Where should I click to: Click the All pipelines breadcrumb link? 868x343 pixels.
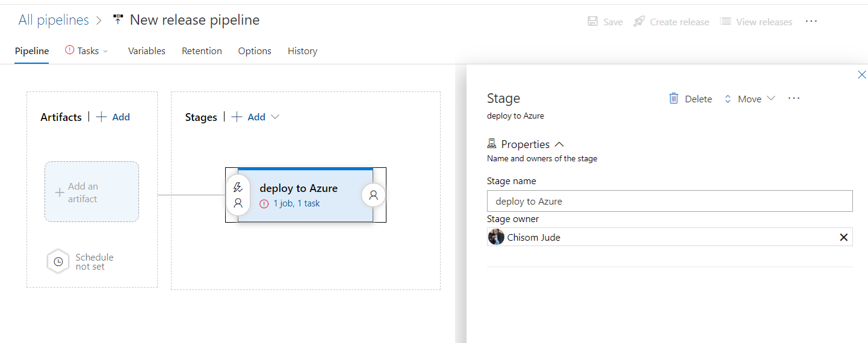pyautogui.click(x=54, y=20)
